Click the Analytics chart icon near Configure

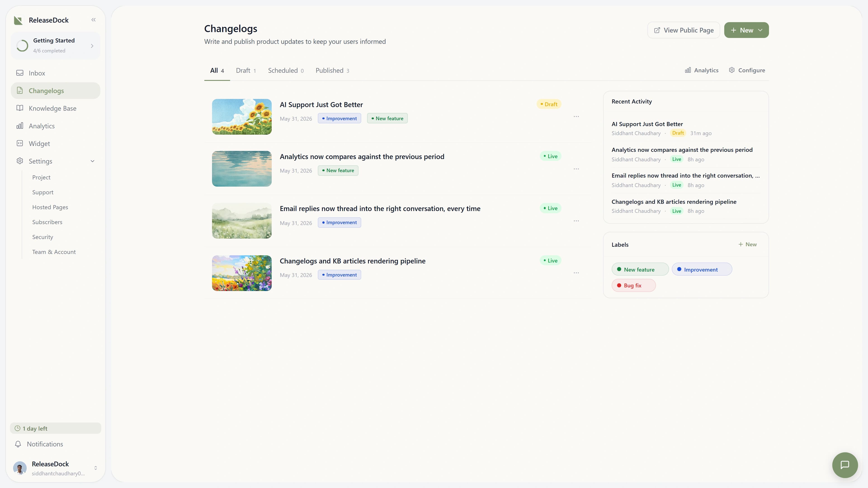(x=688, y=70)
